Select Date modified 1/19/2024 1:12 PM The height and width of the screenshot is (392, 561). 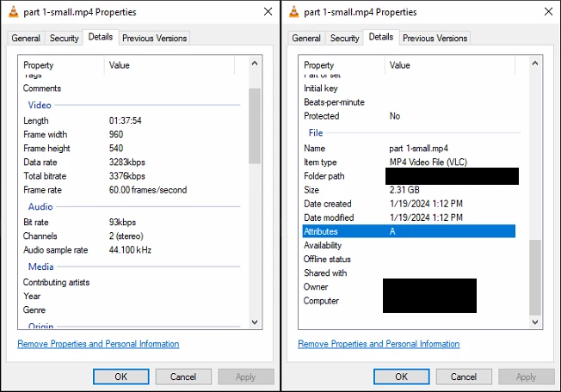pos(426,217)
